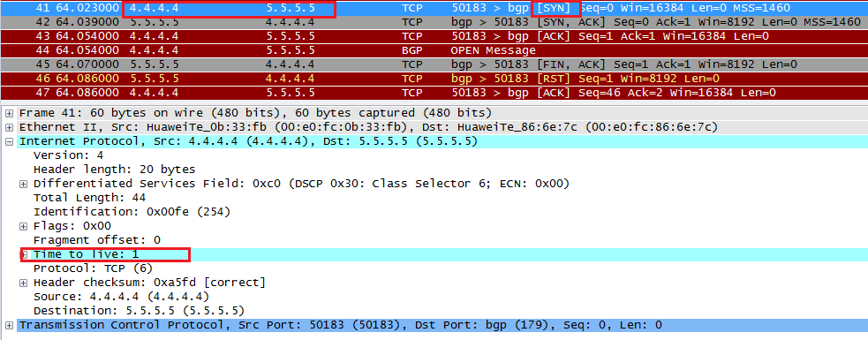Expand the Flags: 0x00 node
Screen dimensions: 868x340
(x=23, y=226)
